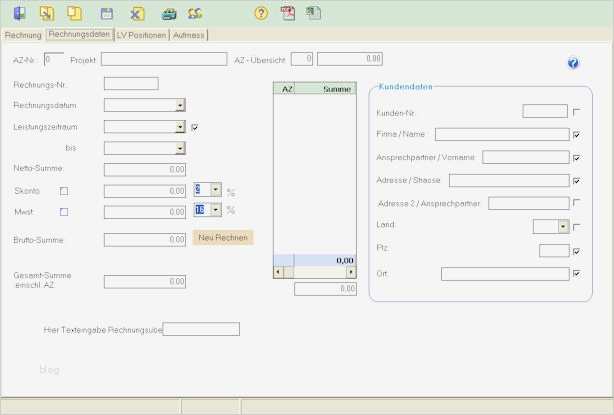Open the Skonto percent dropdown
This screenshot has height=415, width=614.
coord(216,189)
